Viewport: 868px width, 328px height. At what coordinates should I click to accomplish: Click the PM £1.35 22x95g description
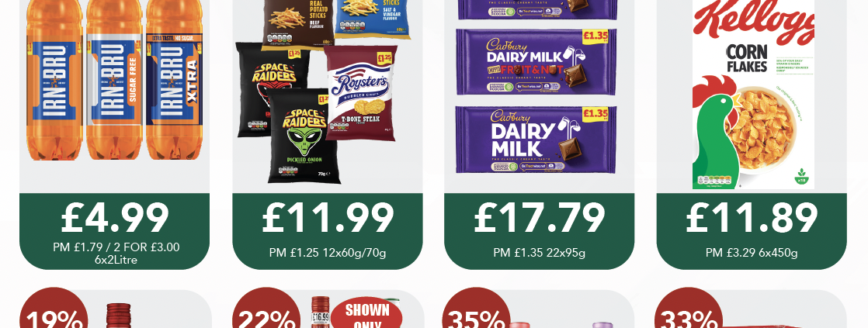539,253
